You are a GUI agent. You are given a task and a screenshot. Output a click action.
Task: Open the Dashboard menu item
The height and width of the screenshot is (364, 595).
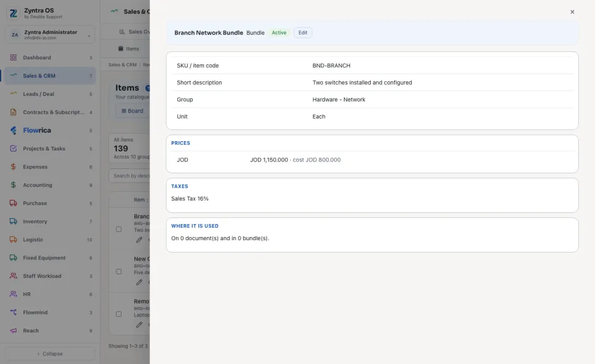[x=50, y=58]
